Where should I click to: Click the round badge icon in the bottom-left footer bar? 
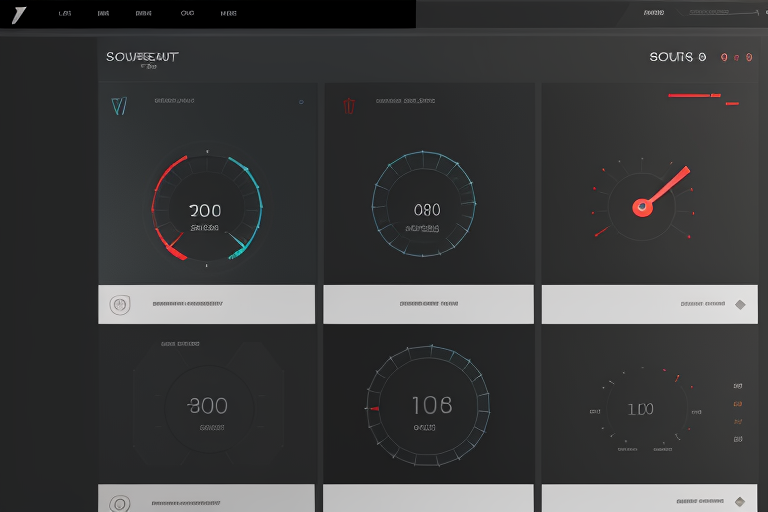[119, 503]
